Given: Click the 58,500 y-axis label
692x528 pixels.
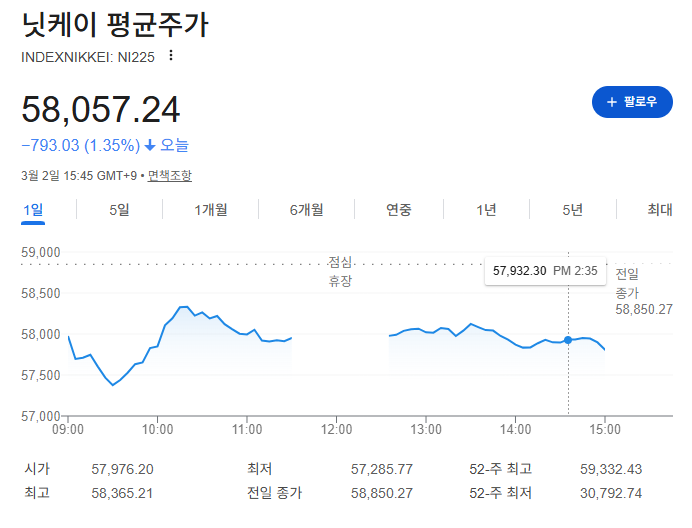Looking at the screenshot, I should tap(41, 293).
